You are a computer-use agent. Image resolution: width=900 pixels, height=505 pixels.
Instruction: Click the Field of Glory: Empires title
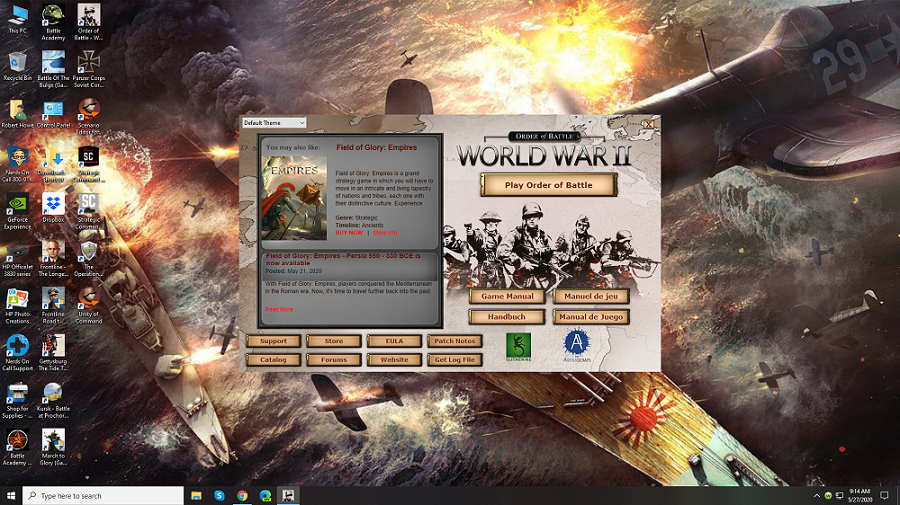tap(377, 147)
